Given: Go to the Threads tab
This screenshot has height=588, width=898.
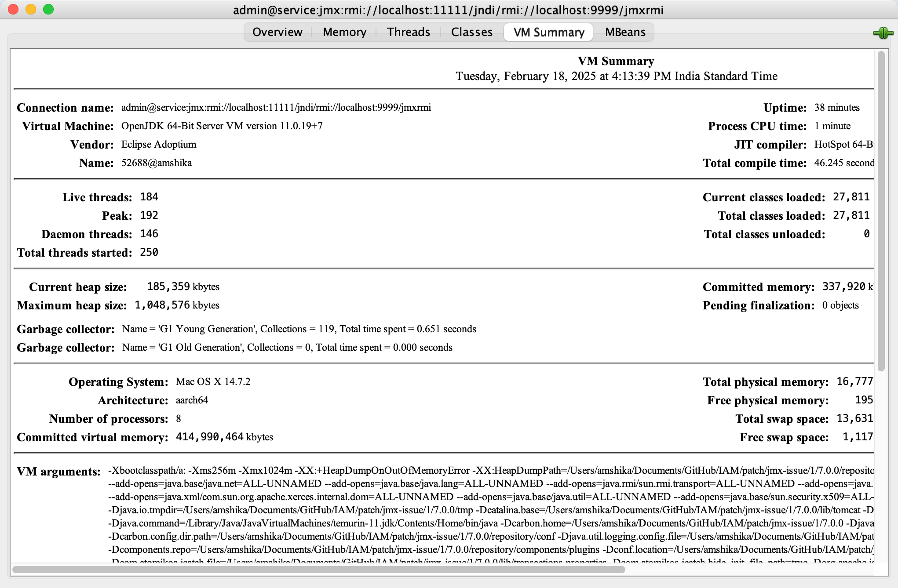Looking at the screenshot, I should (409, 32).
